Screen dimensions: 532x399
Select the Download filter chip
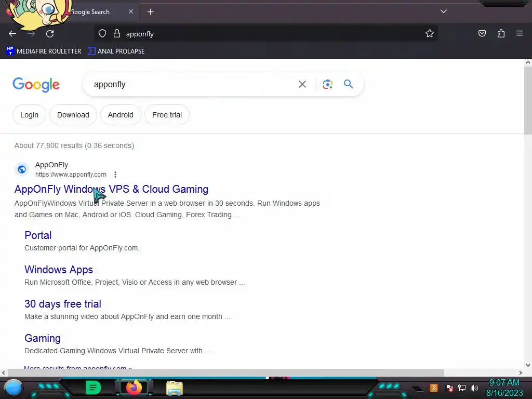coord(73,115)
